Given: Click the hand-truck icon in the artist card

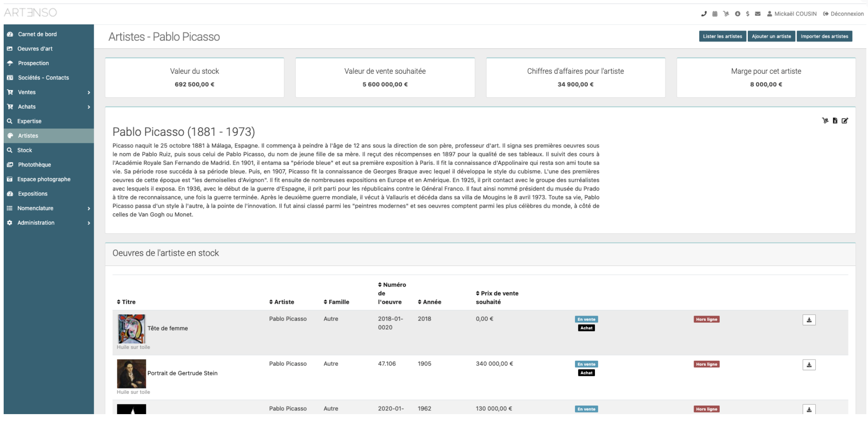Looking at the screenshot, I should click(825, 121).
